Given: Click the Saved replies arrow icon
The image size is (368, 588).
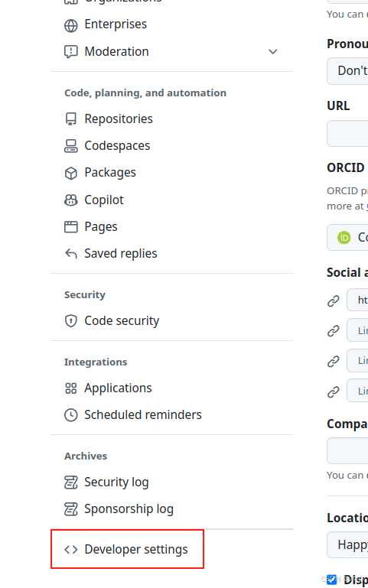Looking at the screenshot, I should point(71,254).
